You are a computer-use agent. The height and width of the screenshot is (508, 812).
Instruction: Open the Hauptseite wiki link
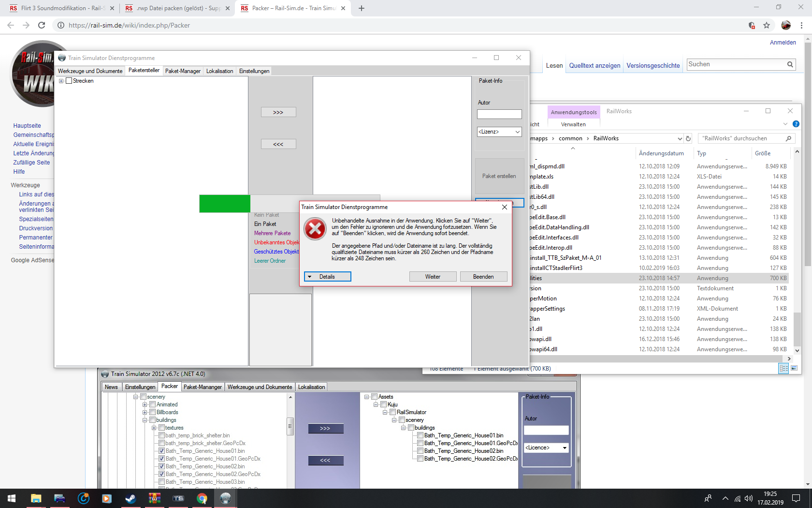coord(27,126)
